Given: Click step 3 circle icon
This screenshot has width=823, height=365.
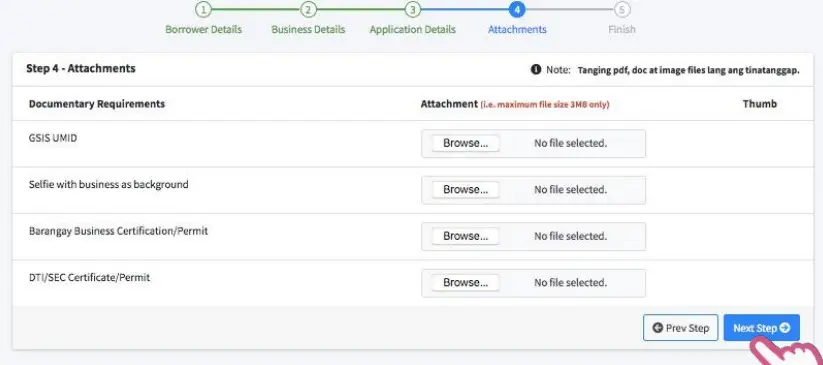Looking at the screenshot, I should click(413, 9).
